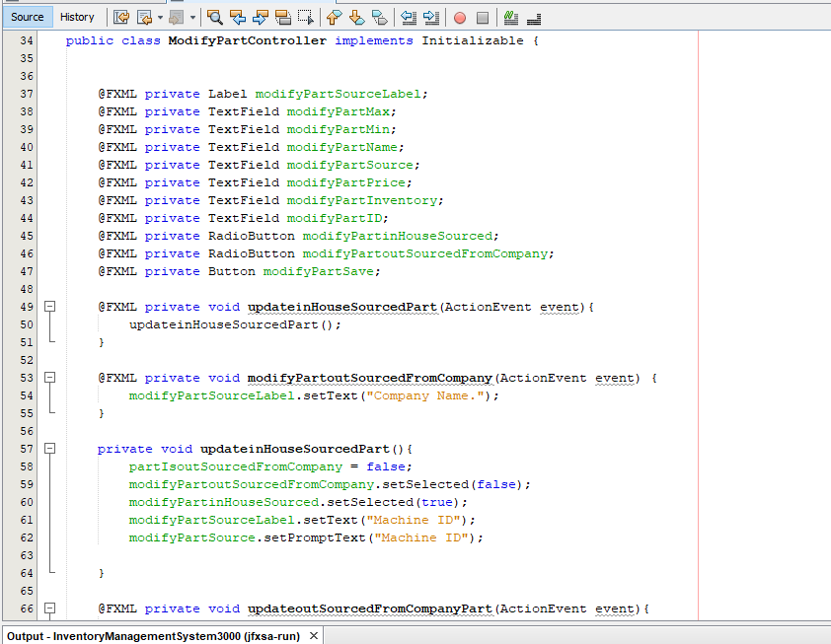This screenshot has height=644, width=831.
Task: Click the "Company Name." string literal
Action: [425, 395]
